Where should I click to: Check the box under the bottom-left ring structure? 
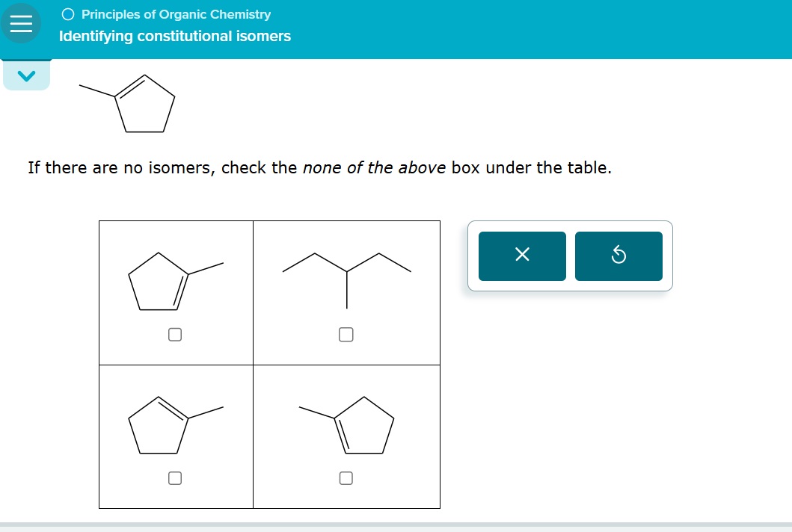click(x=174, y=477)
